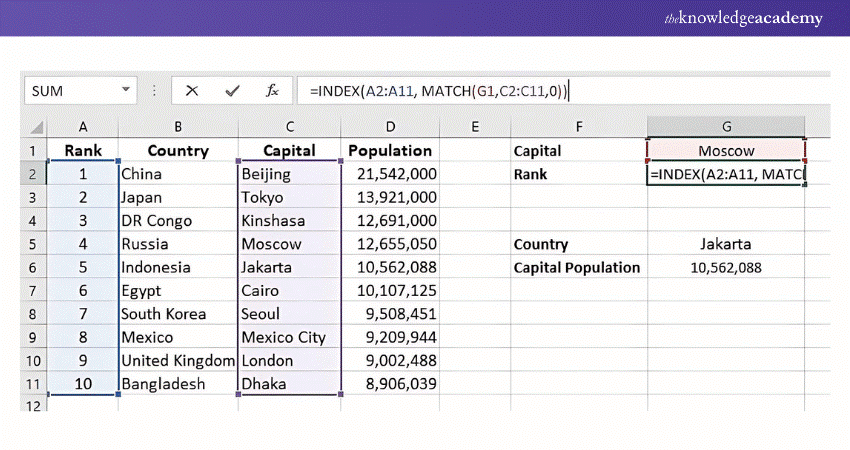Expand the Name Box dropdown arrow

(126, 90)
